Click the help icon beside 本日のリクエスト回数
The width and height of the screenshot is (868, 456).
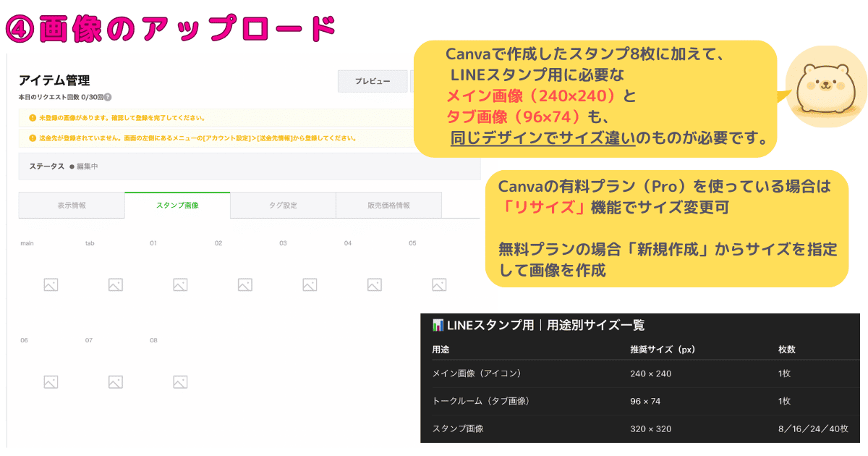tap(108, 97)
